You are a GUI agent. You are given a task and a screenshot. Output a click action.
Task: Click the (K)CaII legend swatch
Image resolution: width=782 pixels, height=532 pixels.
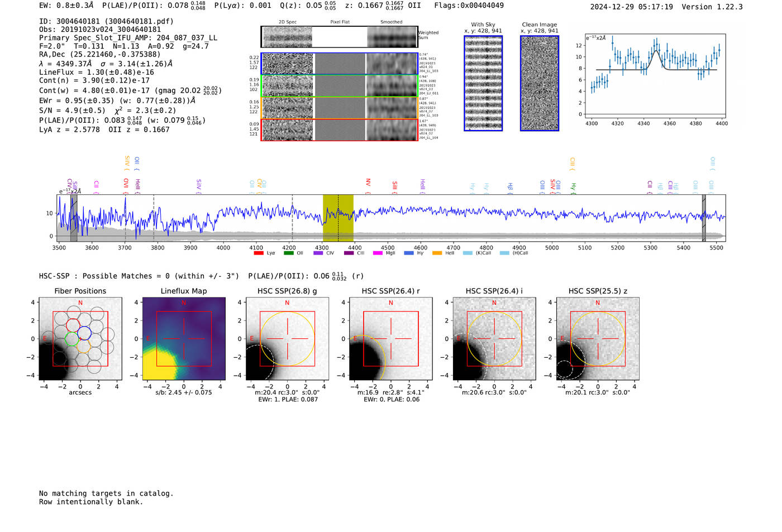point(468,253)
